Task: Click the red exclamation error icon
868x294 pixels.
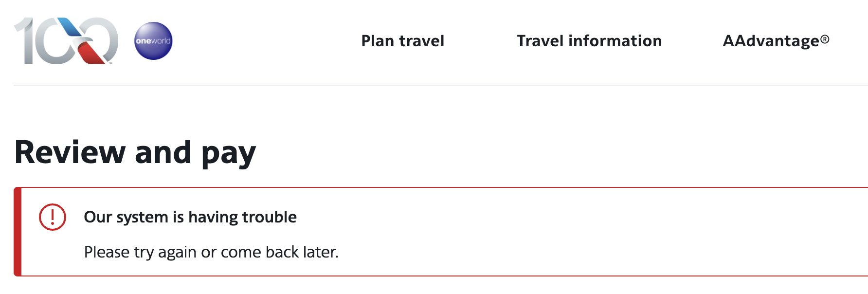Action: (53, 217)
